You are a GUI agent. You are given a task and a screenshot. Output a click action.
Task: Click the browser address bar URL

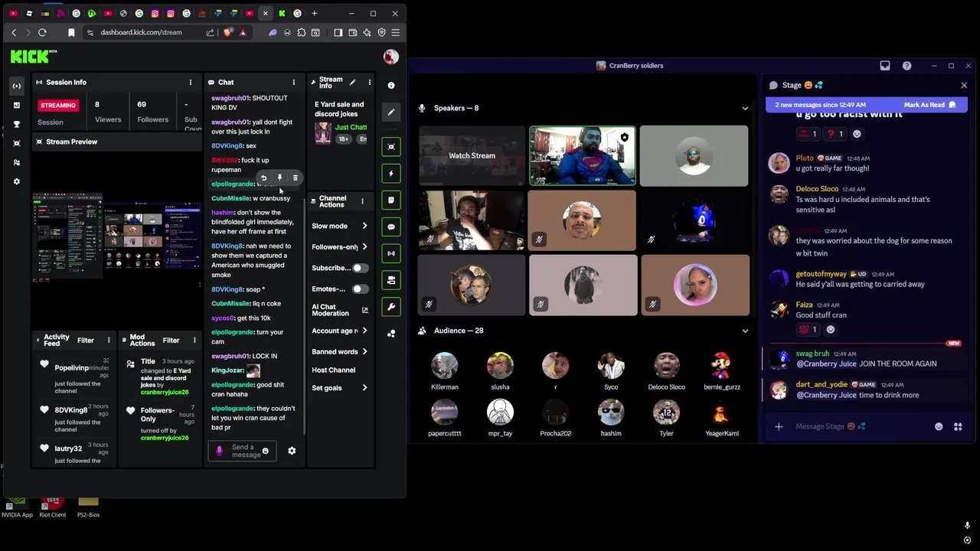point(141,32)
